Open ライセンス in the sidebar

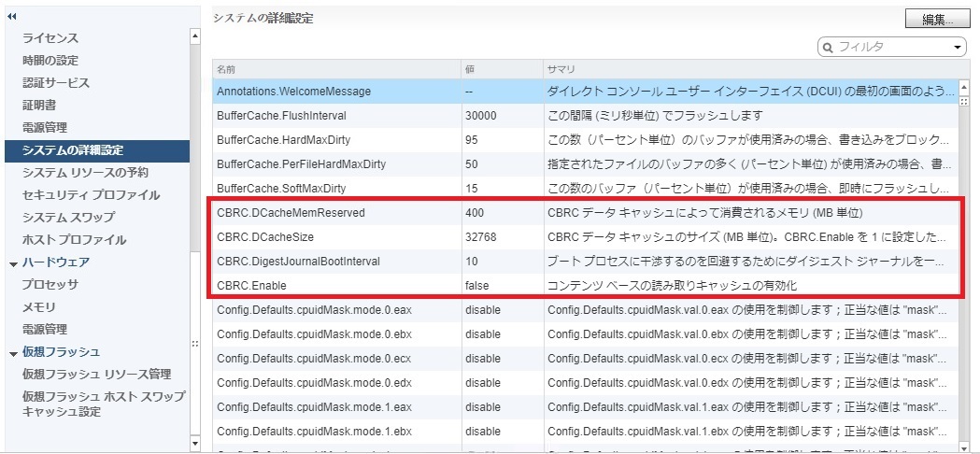click(x=50, y=38)
